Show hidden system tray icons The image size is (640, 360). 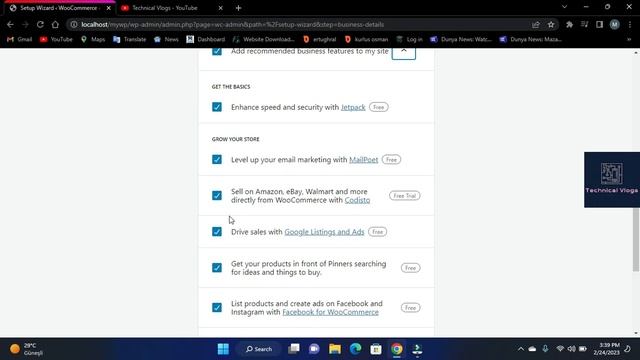(x=520, y=349)
